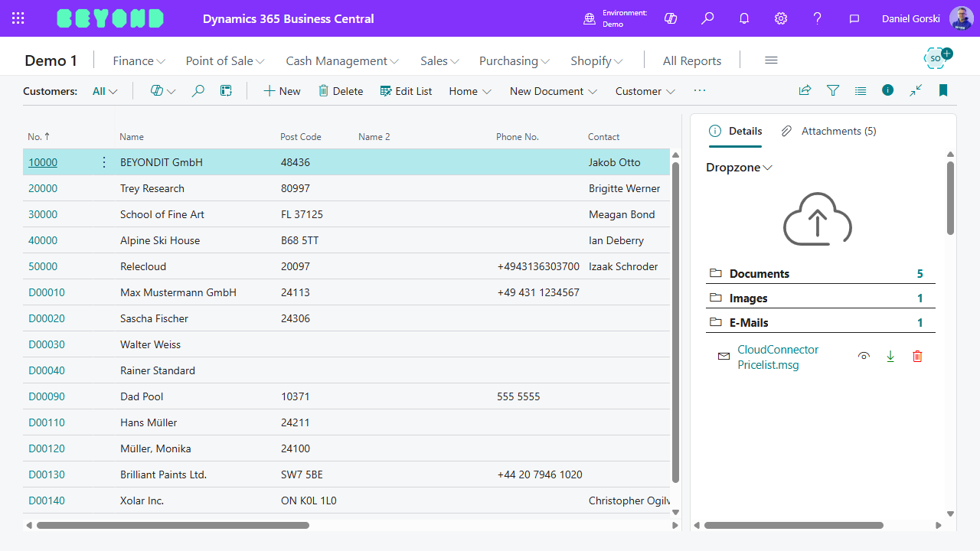Open customer 10000 BEYONDIT GmbH
Image resolution: width=980 pixels, height=551 pixels.
[42, 162]
